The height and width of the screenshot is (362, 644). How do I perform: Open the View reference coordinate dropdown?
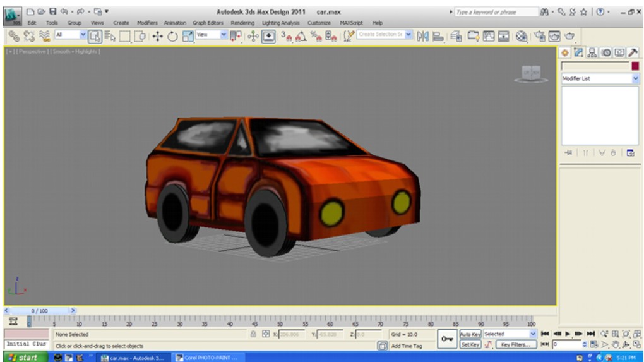211,35
